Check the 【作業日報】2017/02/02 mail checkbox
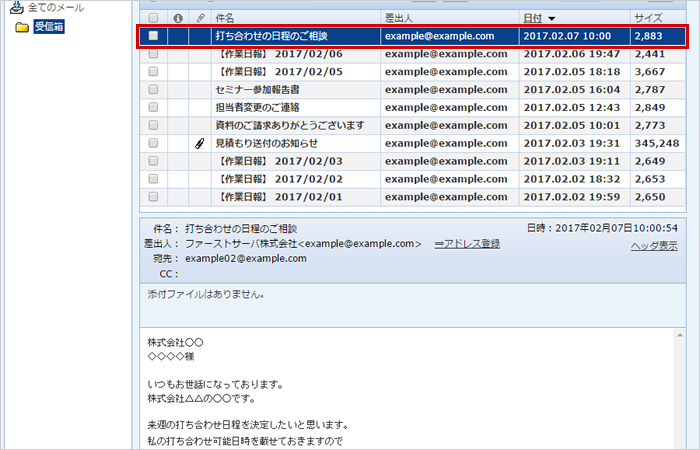Image resolution: width=700 pixels, height=450 pixels. [x=153, y=179]
